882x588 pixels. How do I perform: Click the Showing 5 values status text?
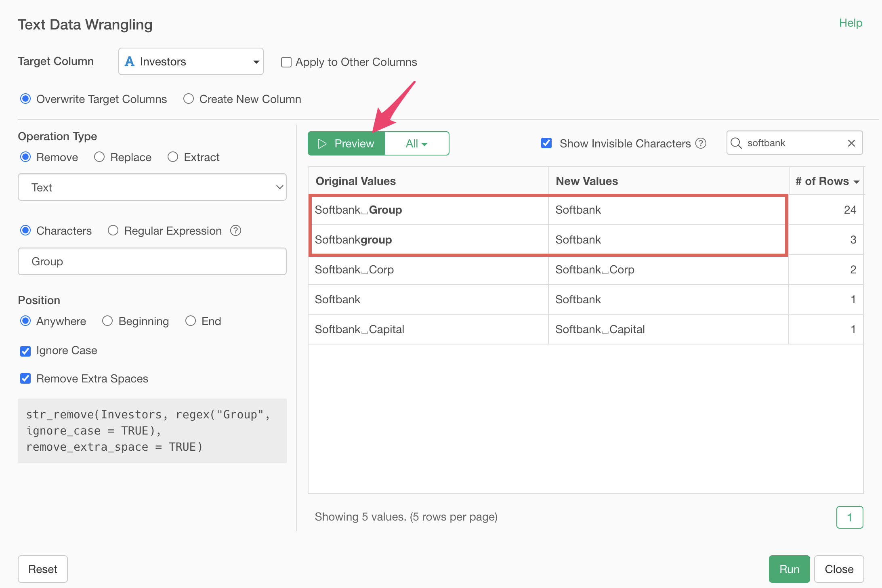tap(406, 517)
